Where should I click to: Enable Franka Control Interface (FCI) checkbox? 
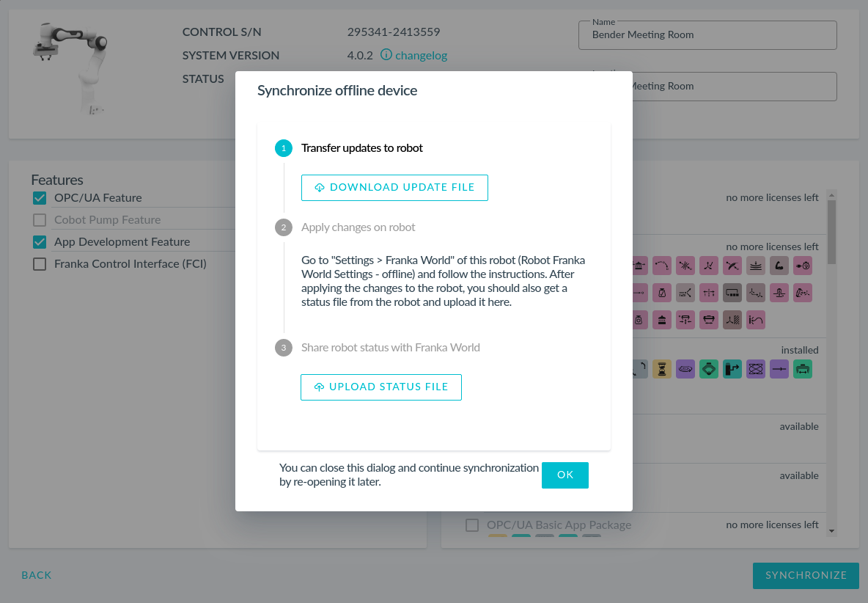click(40, 264)
